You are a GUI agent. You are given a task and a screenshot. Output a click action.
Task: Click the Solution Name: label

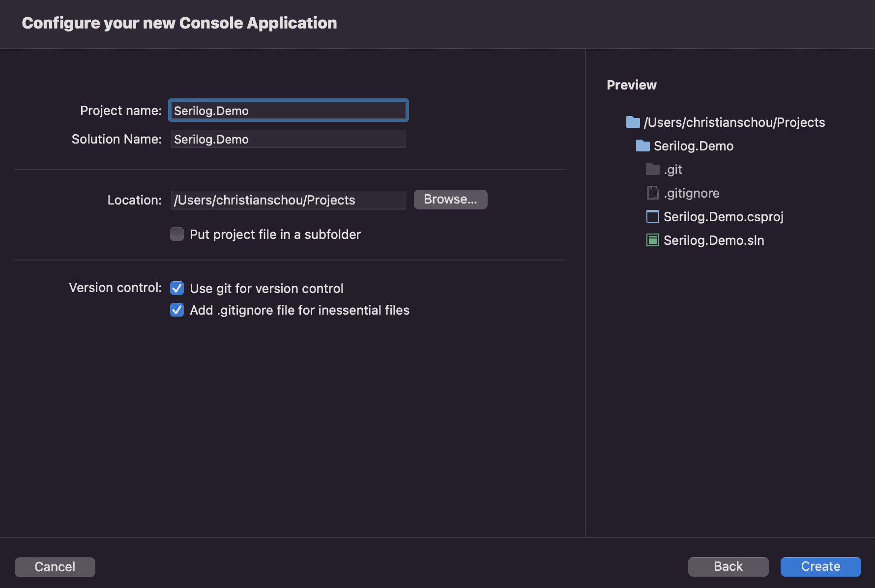(x=117, y=139)
